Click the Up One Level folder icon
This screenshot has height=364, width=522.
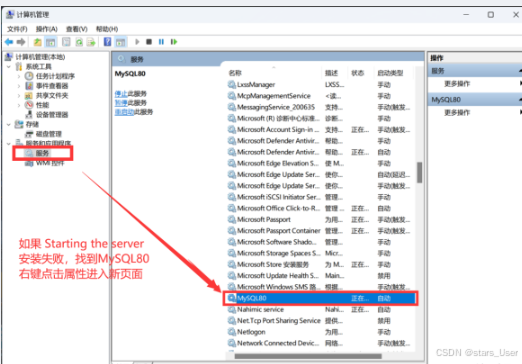coord(38,42)
